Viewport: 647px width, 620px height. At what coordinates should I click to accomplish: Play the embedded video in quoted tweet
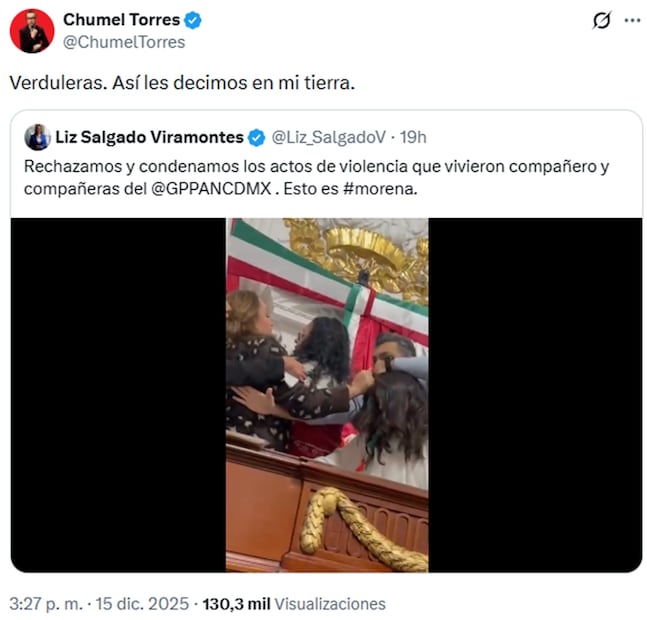(327, 395)
